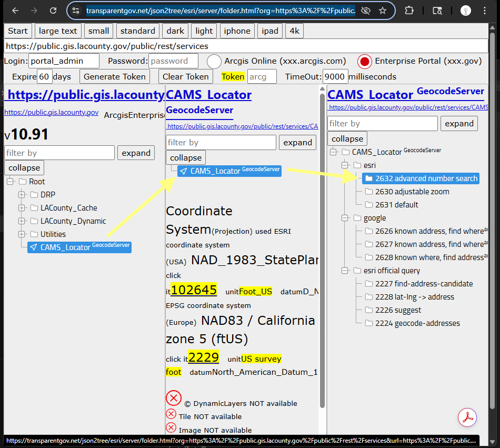The height and width of the screenshot is (448, 500).
Task: Click collapse button in middle panel
Action: click(x=186, y=157)
